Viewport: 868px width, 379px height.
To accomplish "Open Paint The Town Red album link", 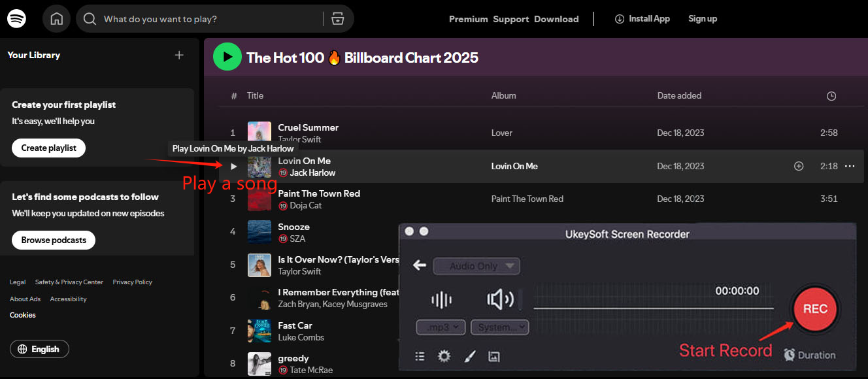I will (x=527, y=199).
